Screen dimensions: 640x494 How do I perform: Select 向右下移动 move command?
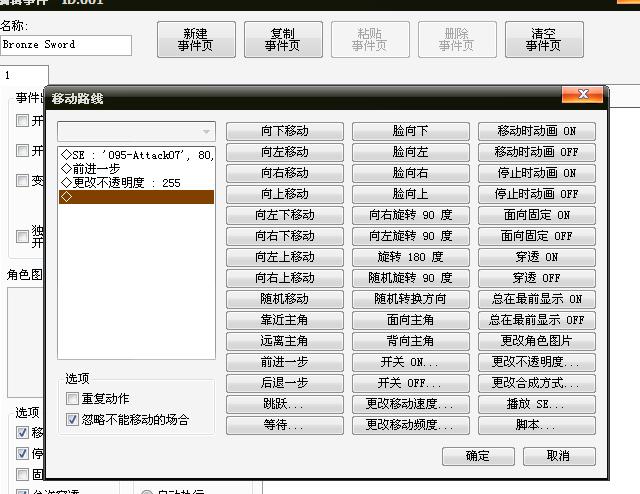[284, 236]
